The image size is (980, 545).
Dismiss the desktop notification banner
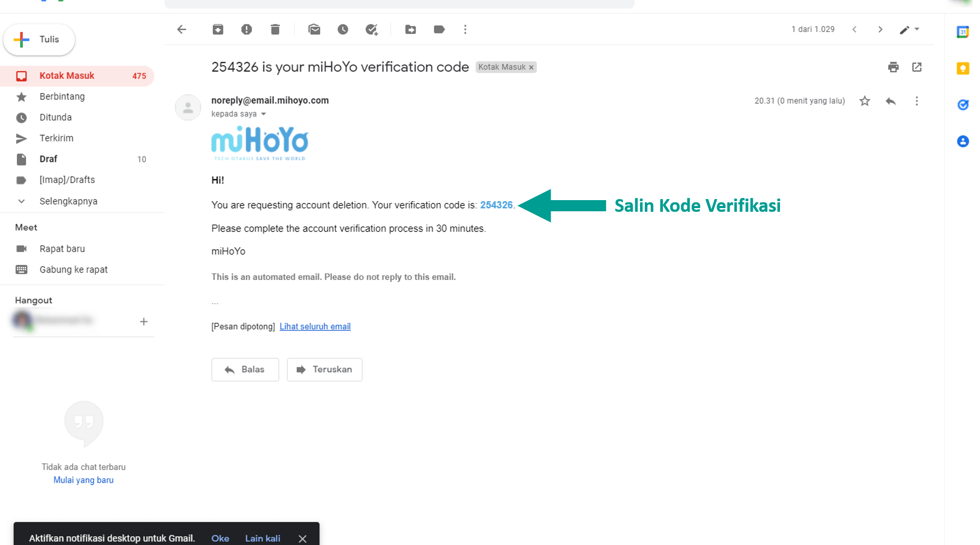pos(302,539)
